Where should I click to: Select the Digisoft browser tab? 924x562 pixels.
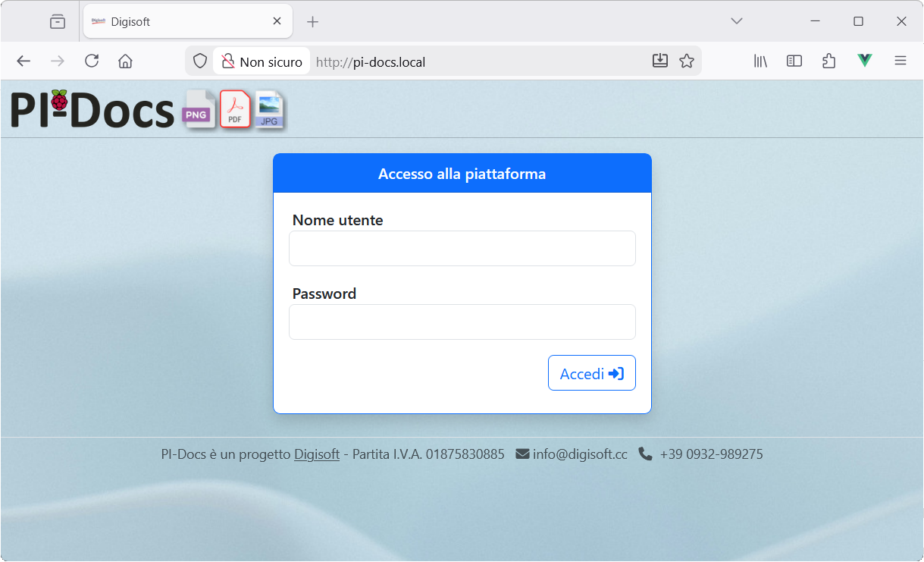[x=187, y=21]
